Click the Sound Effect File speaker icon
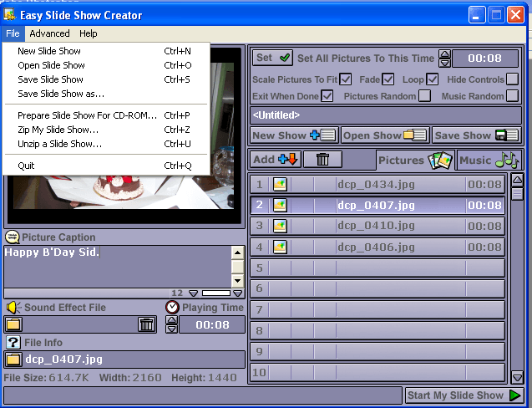 point(13,308)
